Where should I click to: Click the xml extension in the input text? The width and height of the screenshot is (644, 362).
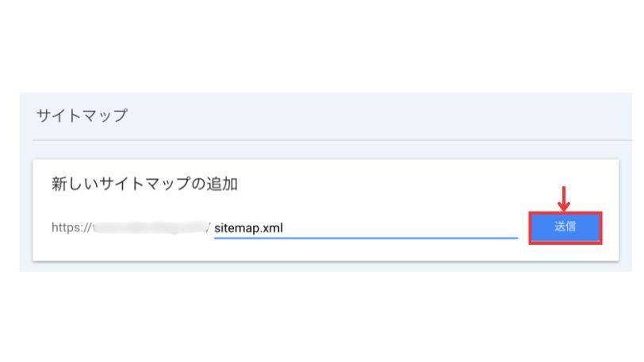[x=274, y=227]
